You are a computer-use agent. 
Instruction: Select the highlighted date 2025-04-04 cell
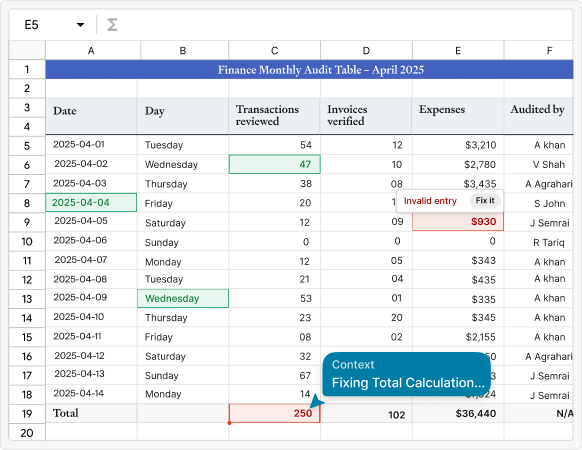point(91,203)
